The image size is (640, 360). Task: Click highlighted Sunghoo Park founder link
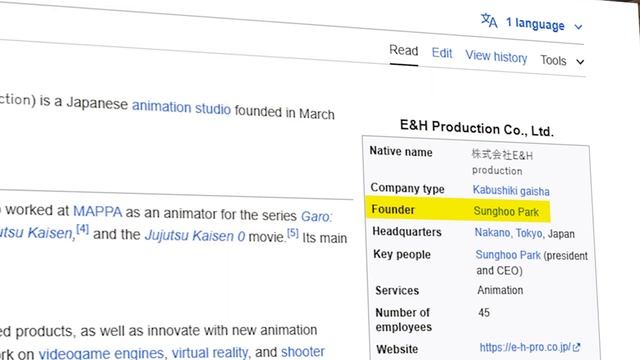click(x=506, y=211)
